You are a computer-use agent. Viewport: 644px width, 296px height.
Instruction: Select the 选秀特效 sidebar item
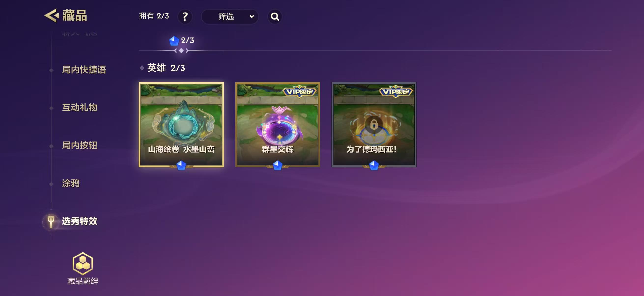click(x=80, y=221)
